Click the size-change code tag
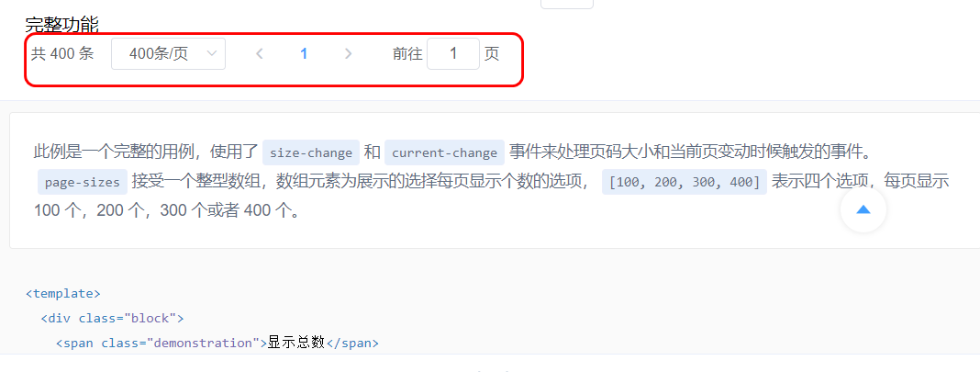 tap(311, 152)
